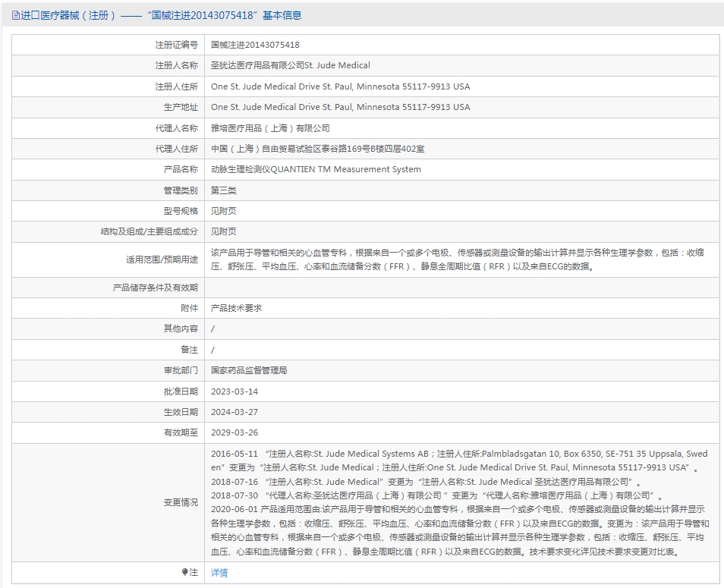Select the 批准日期 label

pyautogui.click(x=181, y=391)
